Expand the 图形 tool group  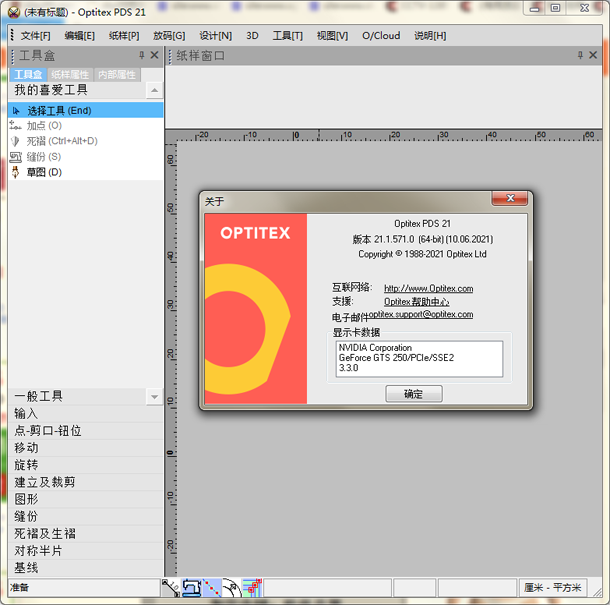coord(86,499)
